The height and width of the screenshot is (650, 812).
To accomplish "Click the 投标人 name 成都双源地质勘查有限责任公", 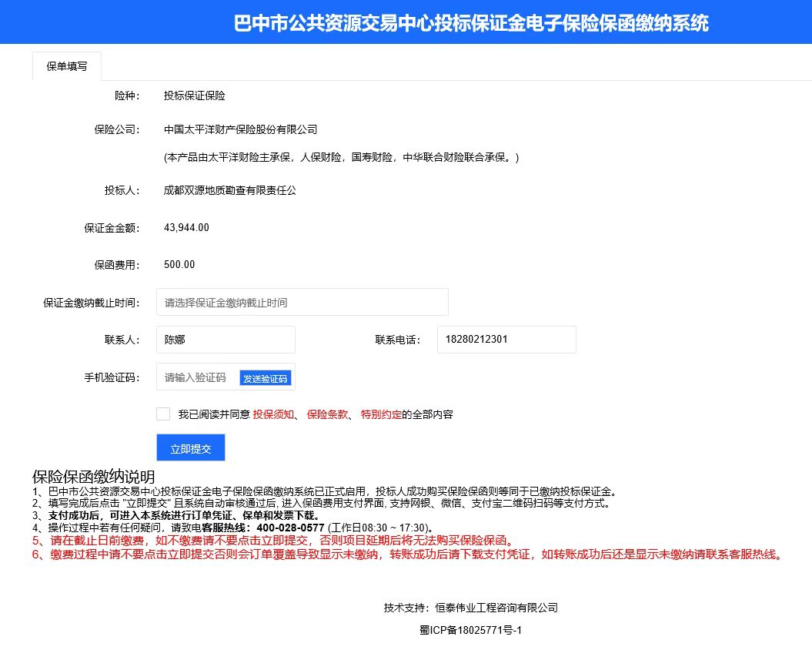I will click(x=229, y=190).
